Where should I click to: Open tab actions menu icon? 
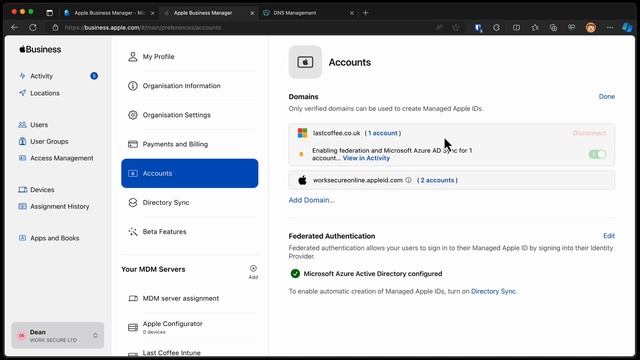pos(49,13)
